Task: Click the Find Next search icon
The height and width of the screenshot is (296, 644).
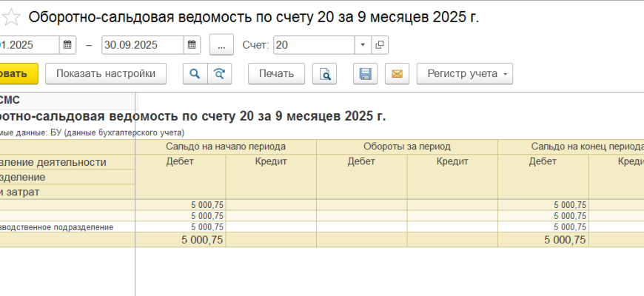Action: tap(219, 73)
